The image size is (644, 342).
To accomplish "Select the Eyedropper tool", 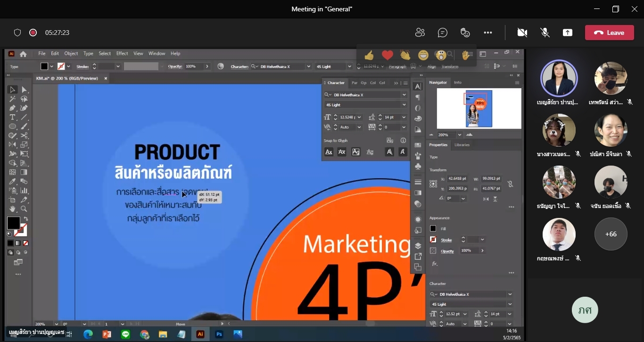I will 13,181.
